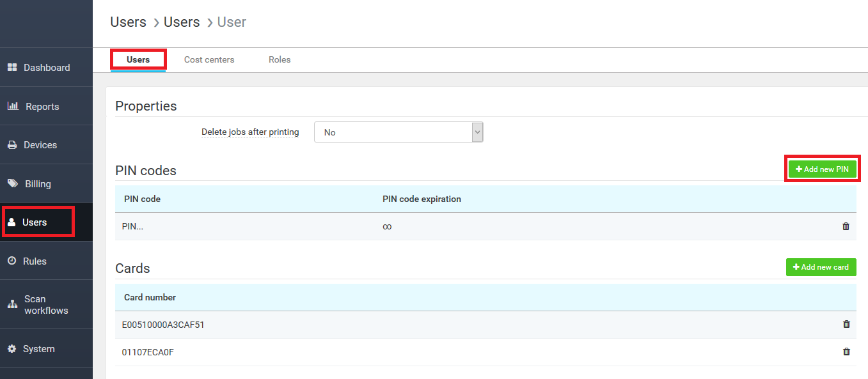Open Users section in the sidebar
868x379 pixels.
point(35,222)
